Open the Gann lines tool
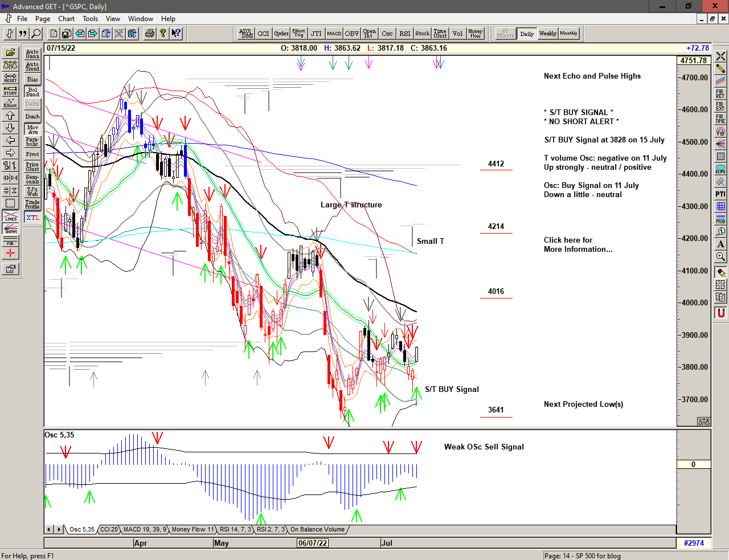Screen dimensions: 729x560 10,230
